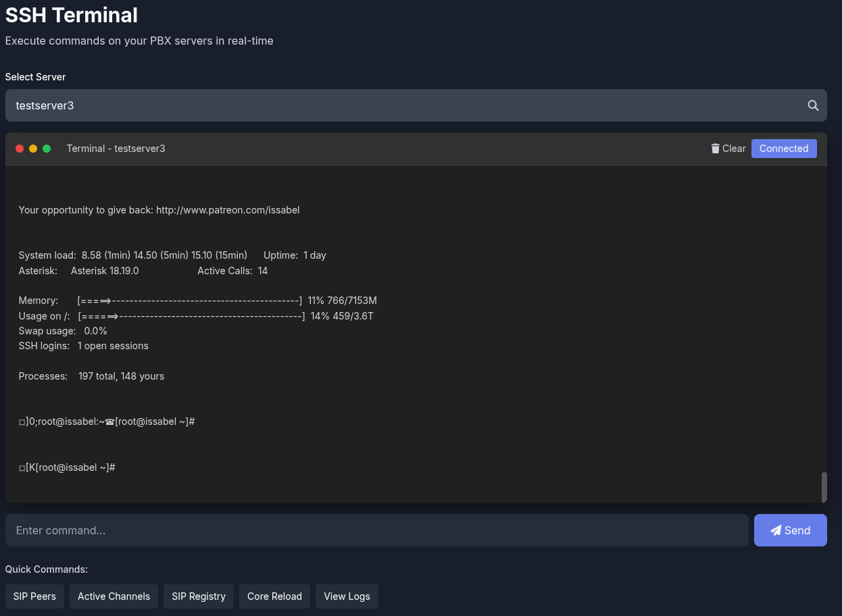
Task: Click the red traffic-light dot on terminal
Action: pyautogui.click(x=20, y=148)
